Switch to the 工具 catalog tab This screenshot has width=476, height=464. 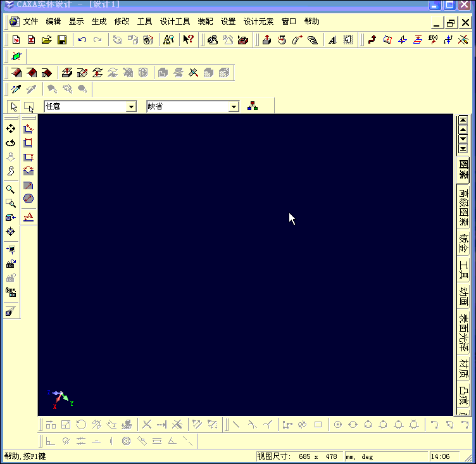pyautogui.click(x=463, y=270)
